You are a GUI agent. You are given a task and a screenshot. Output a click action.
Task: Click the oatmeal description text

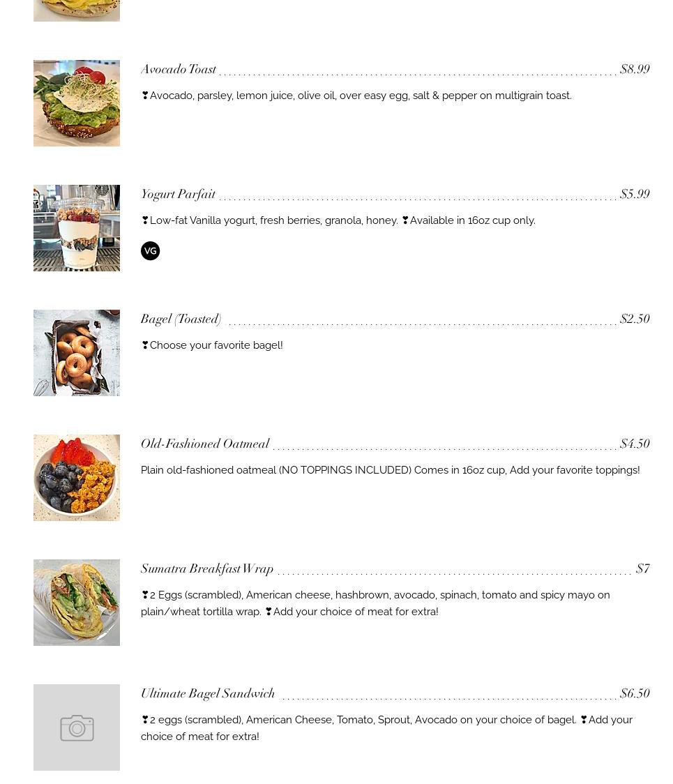(x=390, y=470)
